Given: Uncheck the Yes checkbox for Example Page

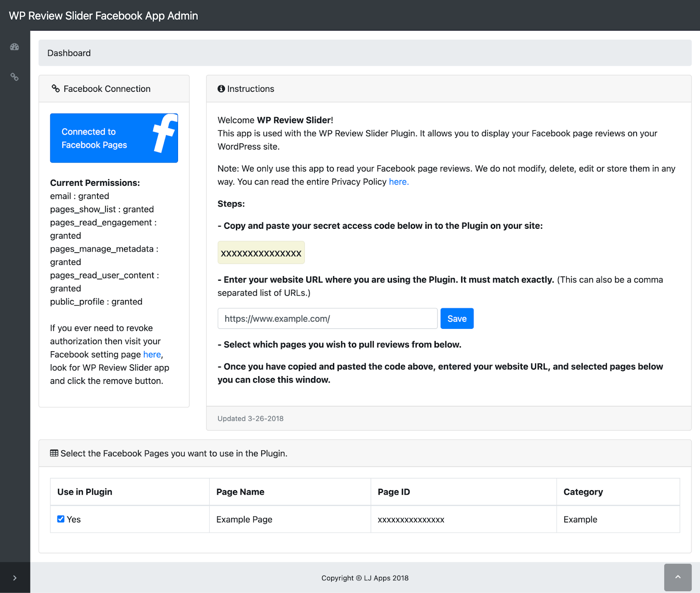Looking at the screenshot, I should (x=61, y=519).
